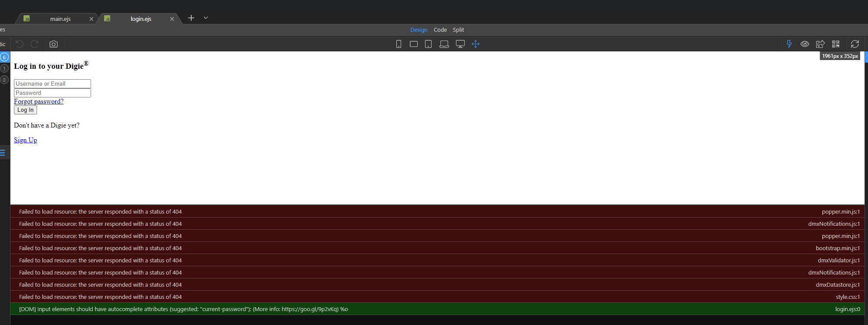Open a new tab with plus button
Image resolution: width=868 pixels, height=325 pixels.
click(191, 18)
